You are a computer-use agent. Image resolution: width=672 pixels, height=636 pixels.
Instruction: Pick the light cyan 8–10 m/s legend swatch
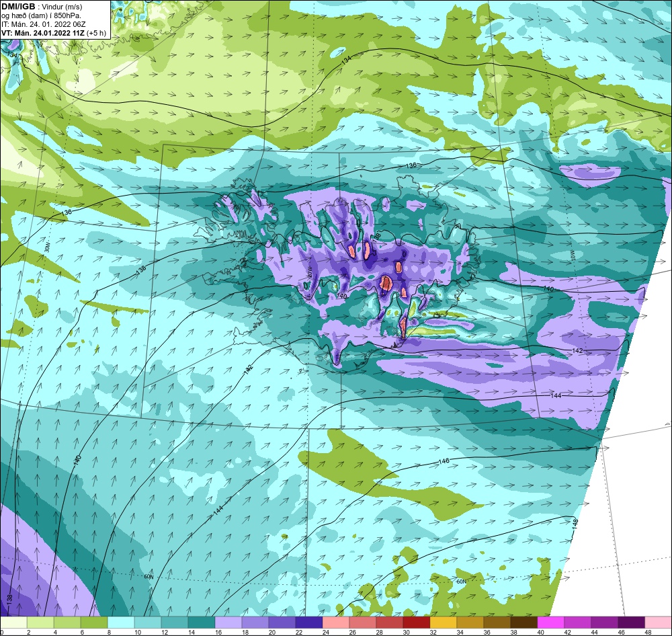(121, 623)
